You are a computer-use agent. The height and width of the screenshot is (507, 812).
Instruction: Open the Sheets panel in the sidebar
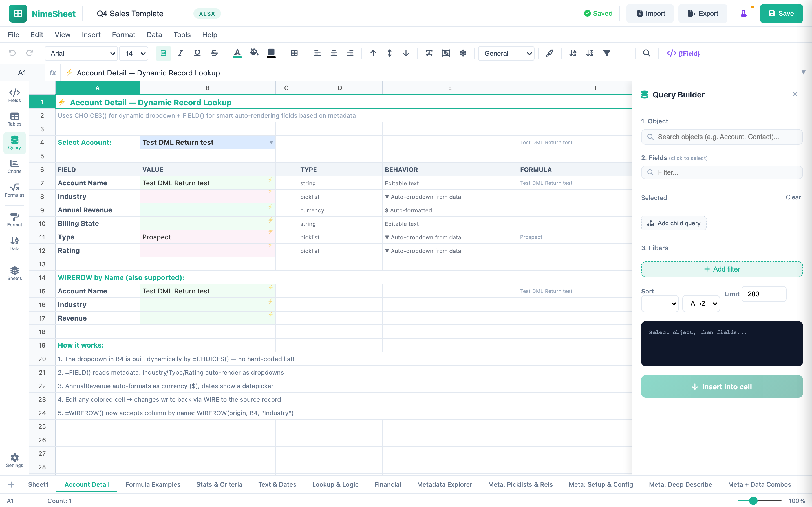coord(14,272)
